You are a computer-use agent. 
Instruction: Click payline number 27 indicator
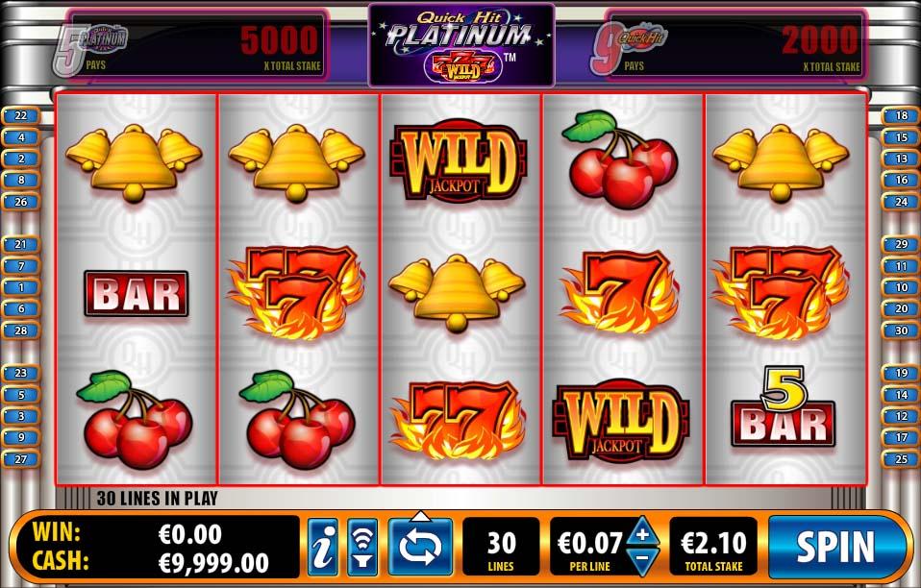click(21, 459)
